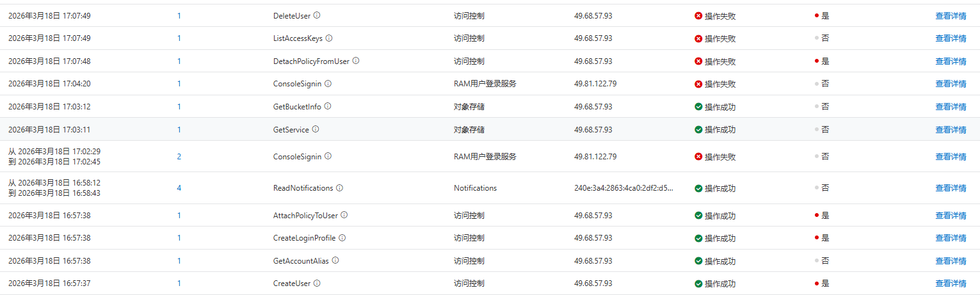Click event count 2 for ConsoleSignin at 17:02
Image resolution: width=980 pixels, height=295 pixels.
point(179,157)
